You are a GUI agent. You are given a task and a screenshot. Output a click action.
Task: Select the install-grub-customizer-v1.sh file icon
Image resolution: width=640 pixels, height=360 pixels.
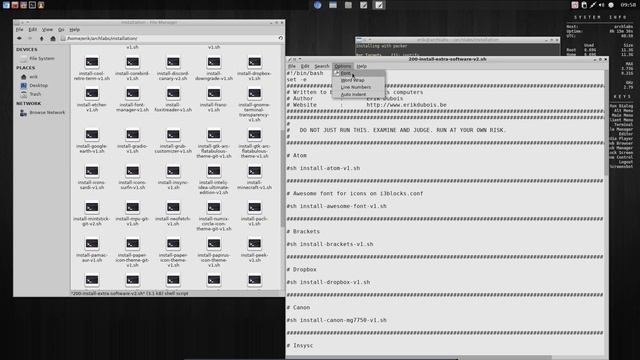pos(173,135)
